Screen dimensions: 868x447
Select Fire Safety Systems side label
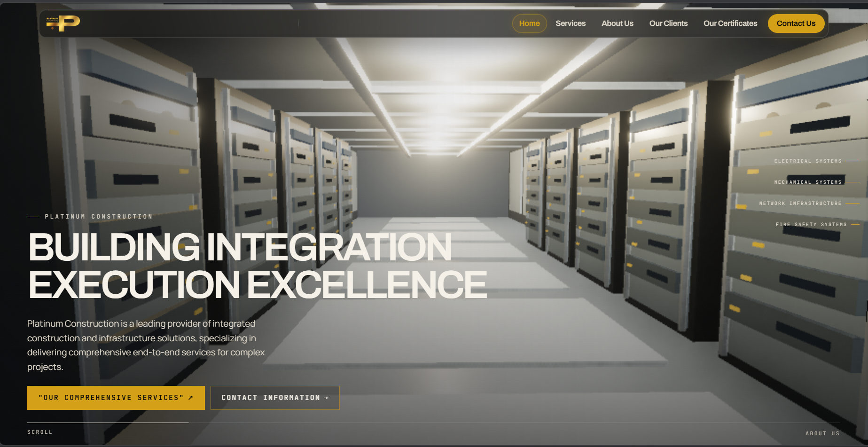[x=811, y=225]
